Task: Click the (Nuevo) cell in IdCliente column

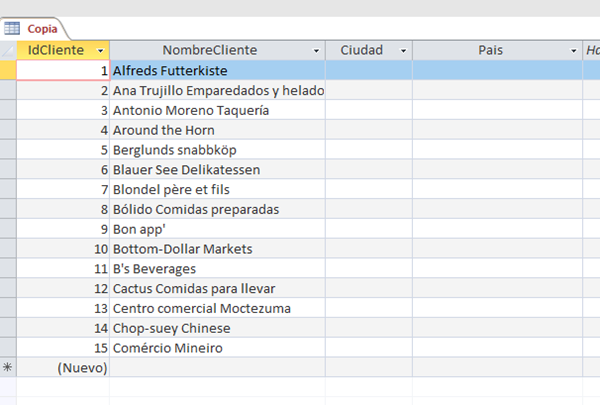Action: [x=62, y=368]
